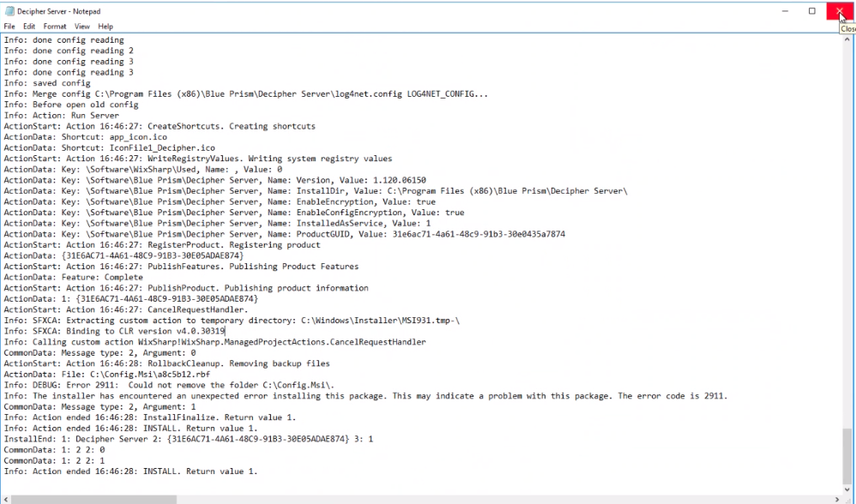
Task: Click the 'InstallFinalize. Return value 1.' line
Action: coord(150,417)
